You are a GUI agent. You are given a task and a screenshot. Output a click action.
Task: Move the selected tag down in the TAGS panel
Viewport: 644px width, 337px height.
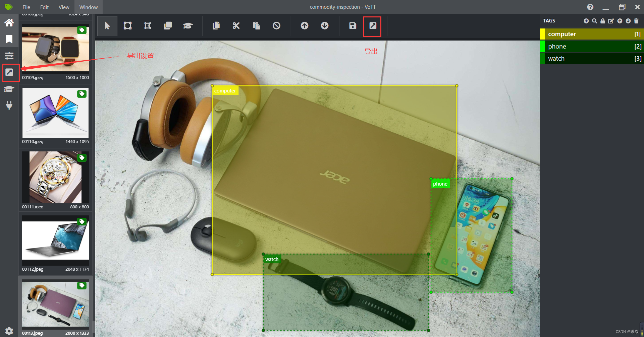coord(628,21)
